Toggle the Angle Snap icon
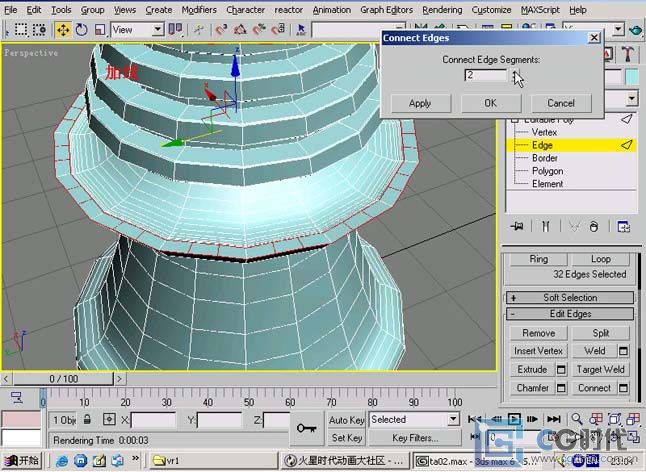 pyautogui.click(x=240, y=30)
